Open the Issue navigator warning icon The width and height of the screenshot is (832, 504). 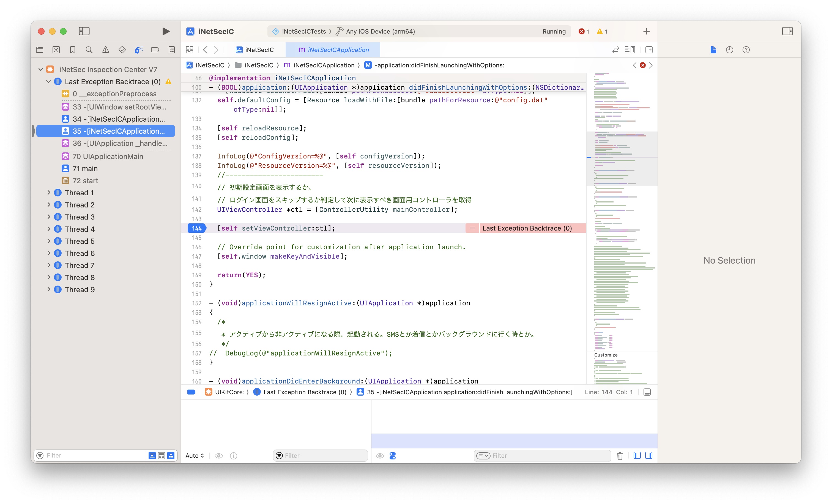pyautogui.click(x=105, y=50)
